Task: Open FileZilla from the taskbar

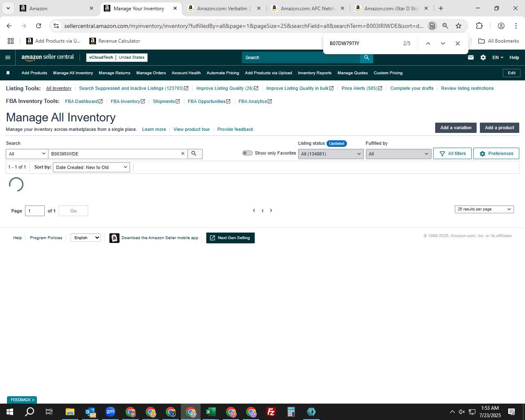Action: point(271,412)
